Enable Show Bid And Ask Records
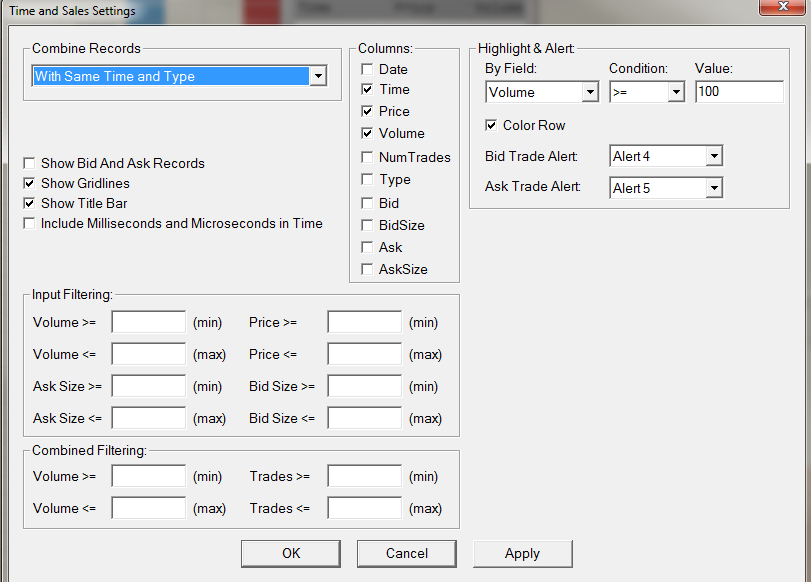The height and width of the screenshot is (582, 811). pos(29,163)
